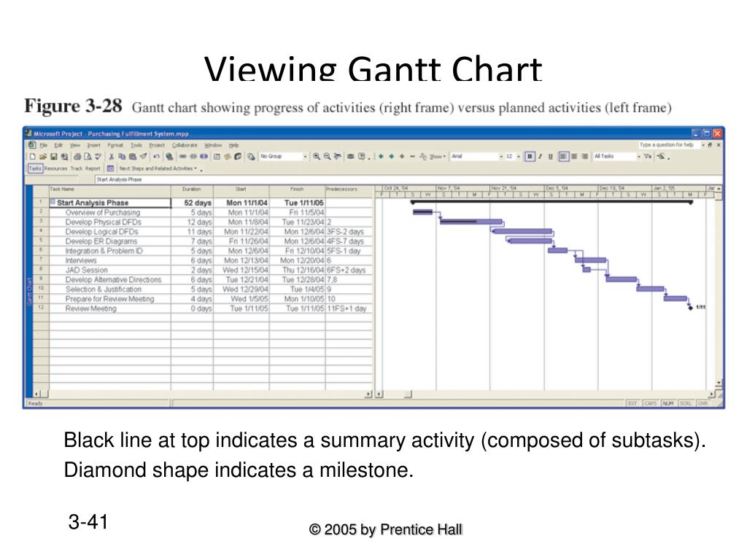Undo the last action via the toolbar
The image size is (747, 560).
[156, 156]
